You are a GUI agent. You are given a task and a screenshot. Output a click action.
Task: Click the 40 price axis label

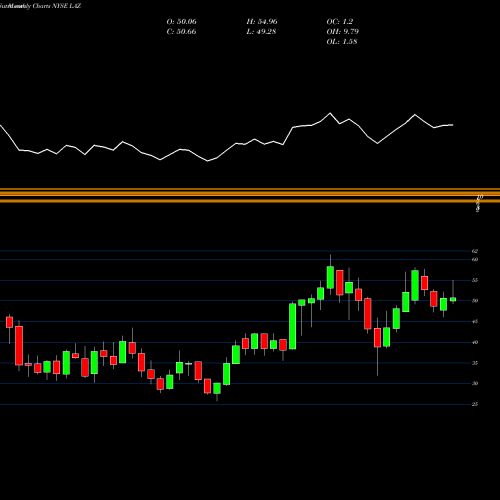[x=475, y=342]
